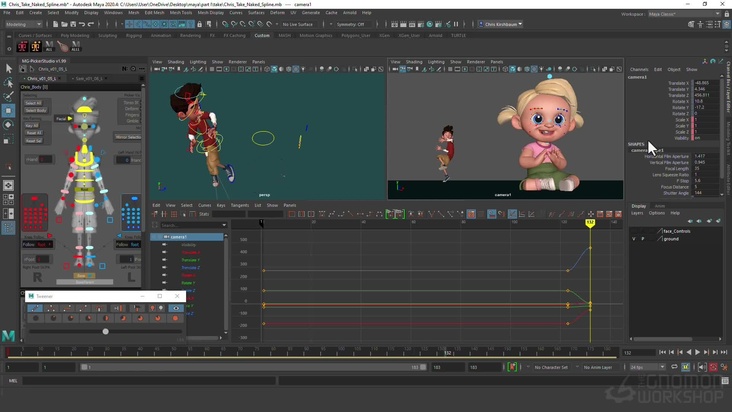Click the Save Scene icon
The image size is (732, 412).
[x=73, y=24]
